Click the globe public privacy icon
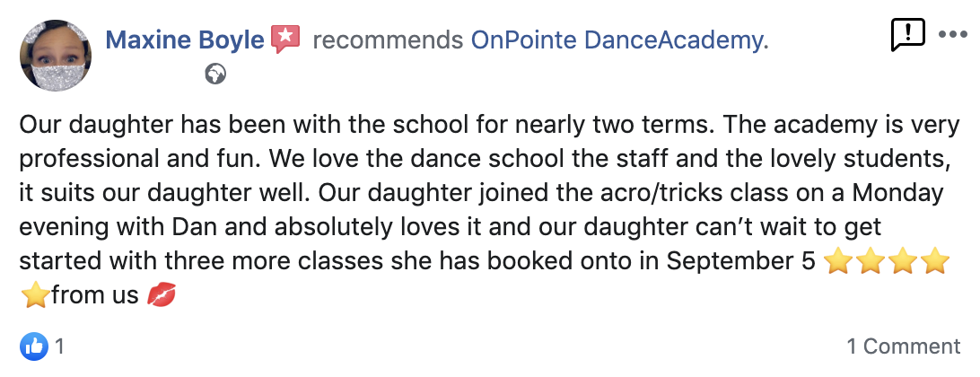 [x=215, y=75]
